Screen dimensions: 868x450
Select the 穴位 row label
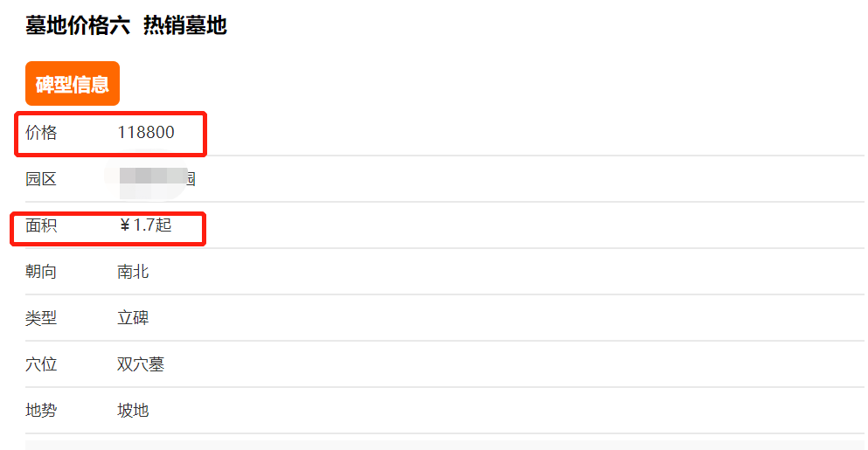[x=41, y=364]
